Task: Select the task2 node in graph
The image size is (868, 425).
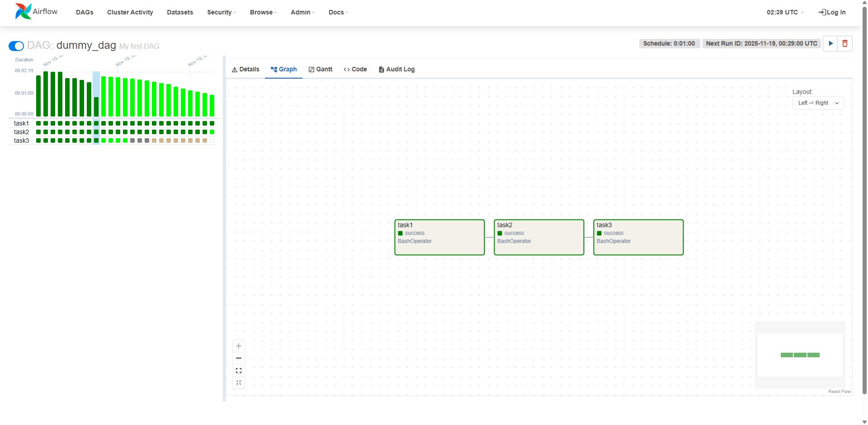Action: (538, 237)
